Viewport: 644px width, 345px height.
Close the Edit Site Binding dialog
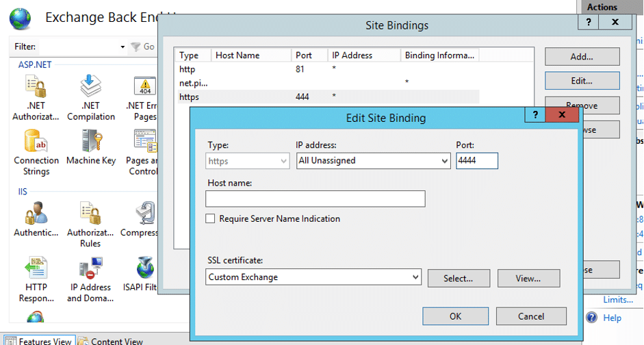[562, 114]
